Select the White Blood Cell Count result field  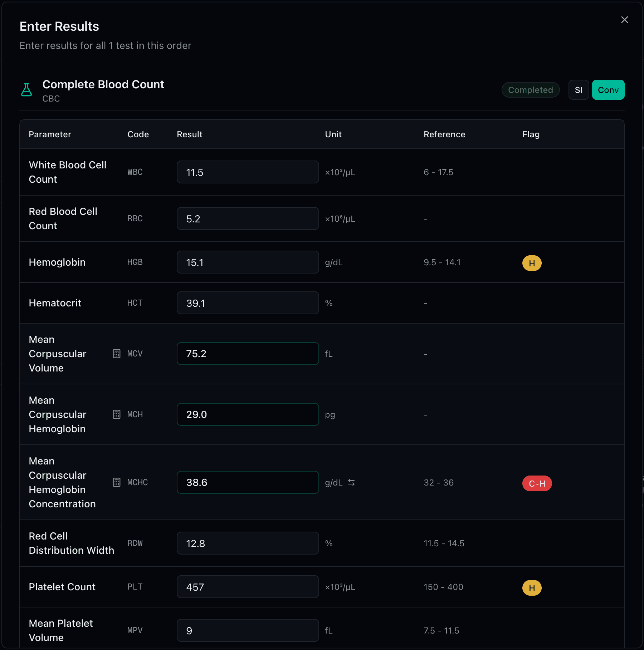pos(248,172)
